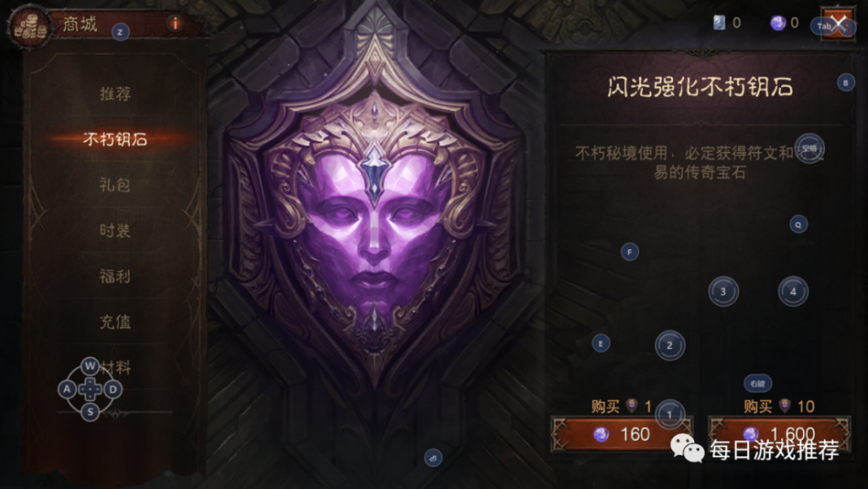Tap the S key overlay on the D-pad
Image resolution: width=868 pixels, height=489 pixels.
pos(90,412)
